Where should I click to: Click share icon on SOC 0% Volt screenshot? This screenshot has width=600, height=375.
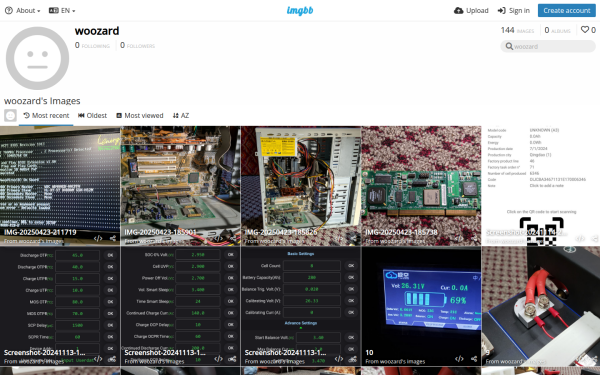click(233, 359)
